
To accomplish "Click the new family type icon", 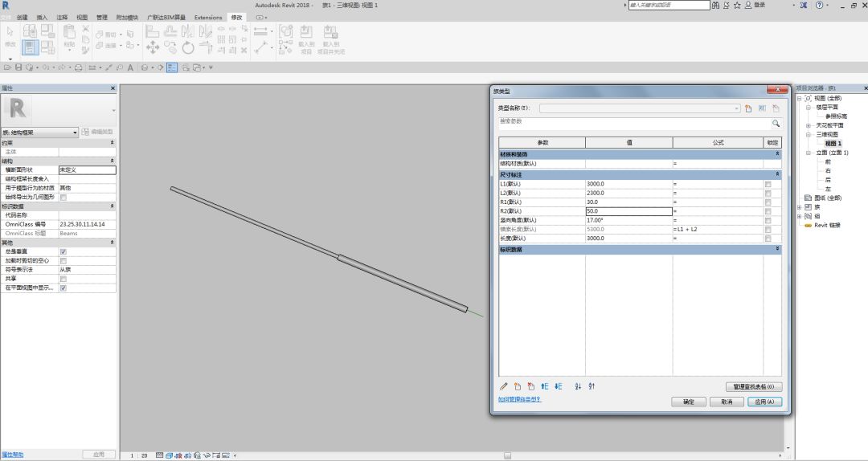I will click(x=748, y=108).
